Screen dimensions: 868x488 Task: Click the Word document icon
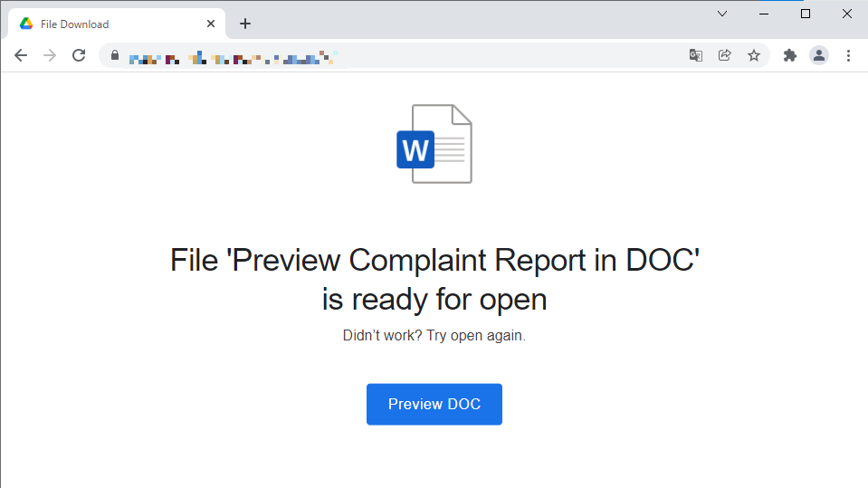pyautogui.click(x=434, y=144)
